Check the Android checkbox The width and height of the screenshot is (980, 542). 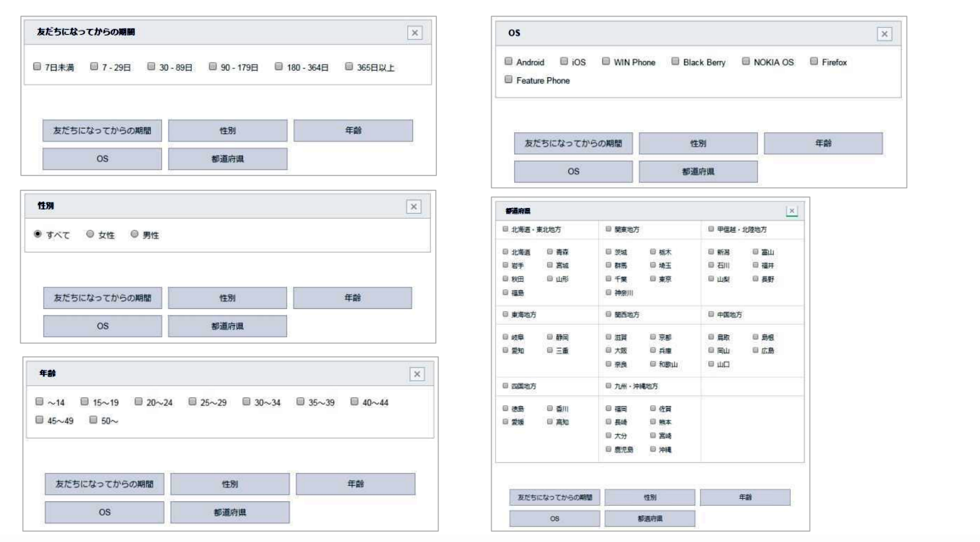coord(509,61)
